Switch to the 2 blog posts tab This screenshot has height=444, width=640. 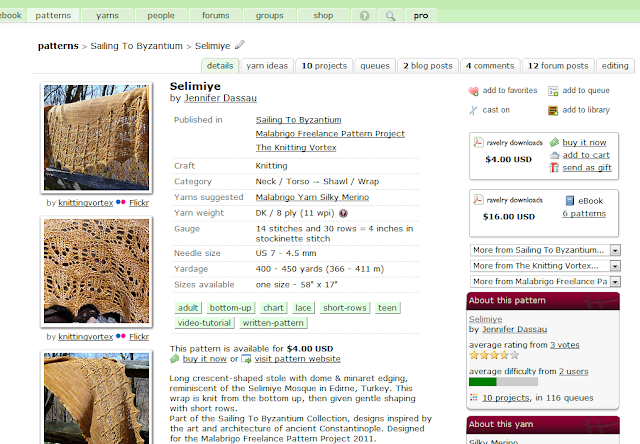click(428, 66)
